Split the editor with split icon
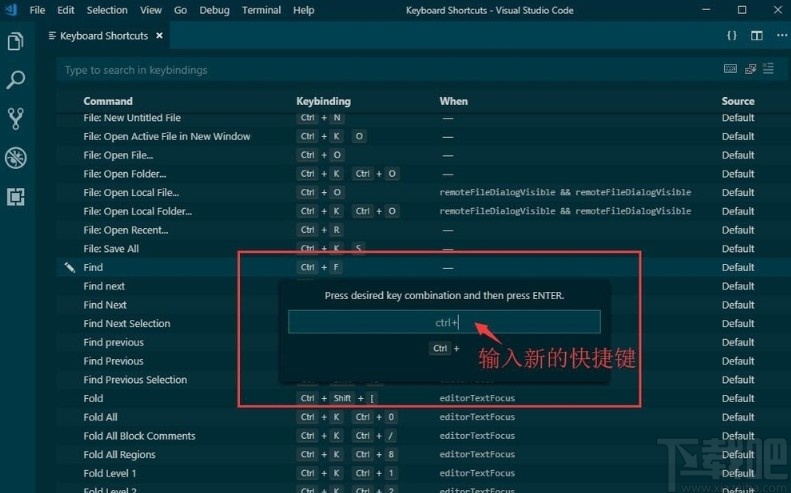The image size is (791, 493). (x=757, y=35)
